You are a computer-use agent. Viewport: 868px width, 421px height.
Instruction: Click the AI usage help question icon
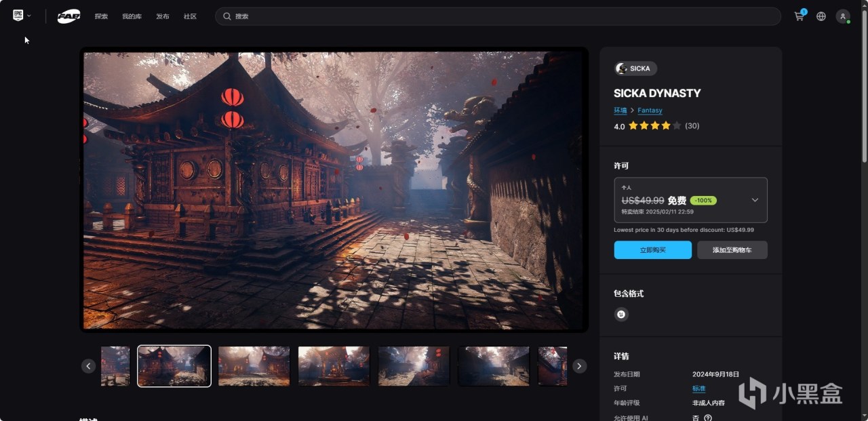708,418
